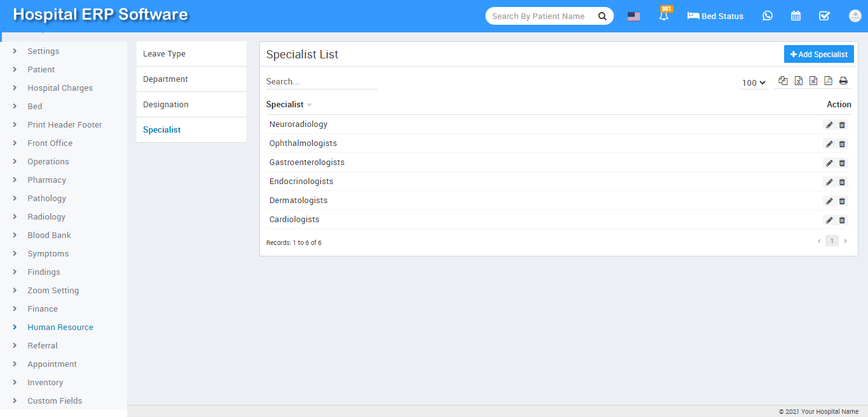Edit the Neuroradiology specialist entry
Image resolution: width=868 pixels, height=417 pixels.
coord(829,125)
